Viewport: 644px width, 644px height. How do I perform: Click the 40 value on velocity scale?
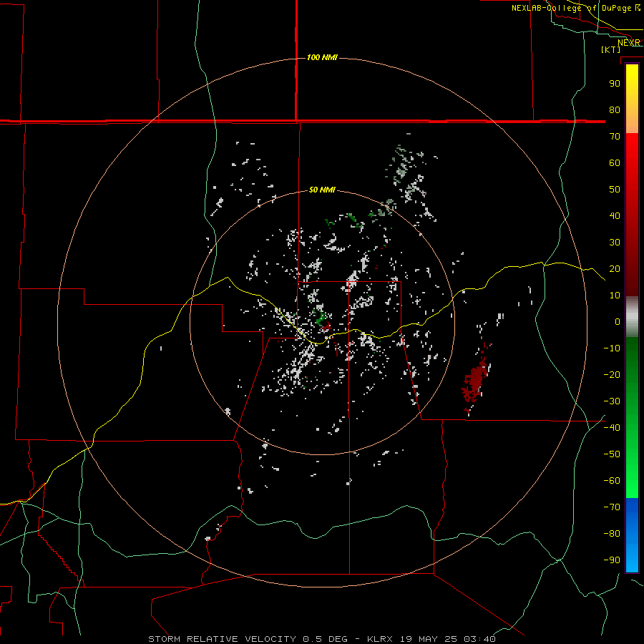[615, 216]
